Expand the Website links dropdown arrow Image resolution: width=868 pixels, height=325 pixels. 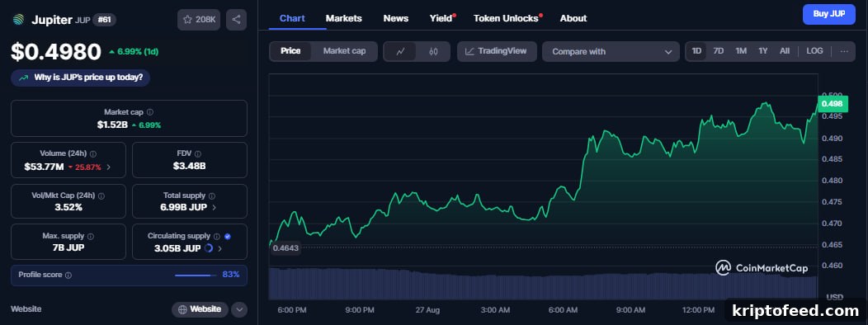click(239, 309)
